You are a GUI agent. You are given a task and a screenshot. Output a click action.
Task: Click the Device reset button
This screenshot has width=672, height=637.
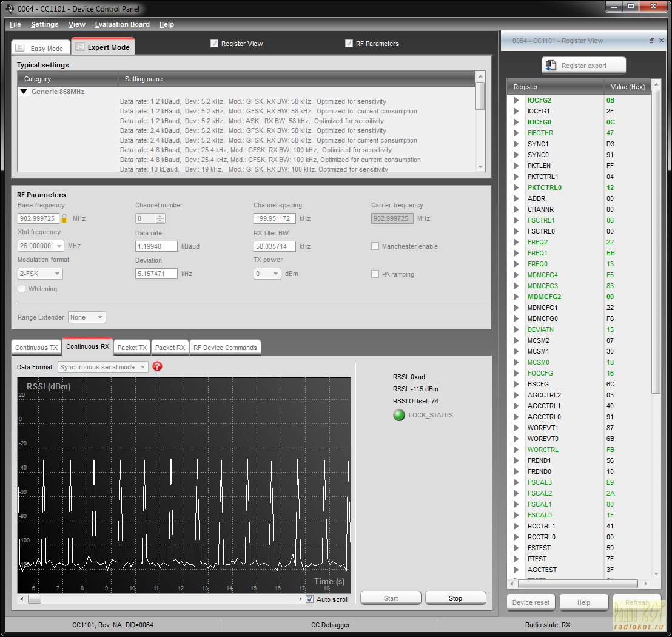coord(531,602)
